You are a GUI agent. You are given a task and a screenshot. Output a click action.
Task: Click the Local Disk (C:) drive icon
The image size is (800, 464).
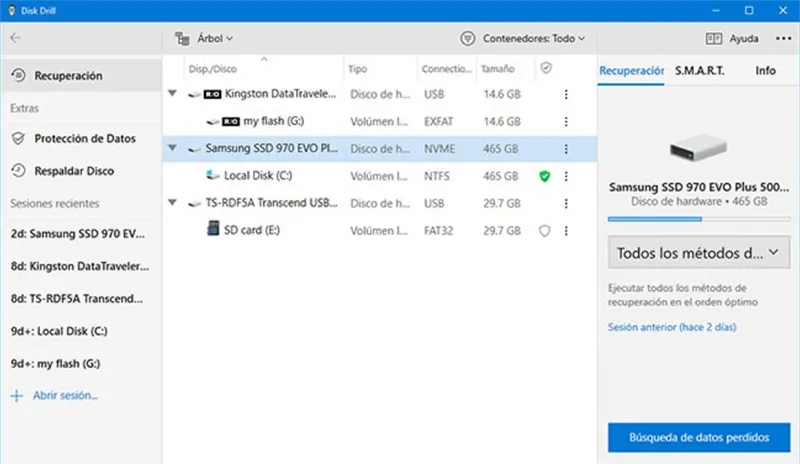(x=213, y=175)
